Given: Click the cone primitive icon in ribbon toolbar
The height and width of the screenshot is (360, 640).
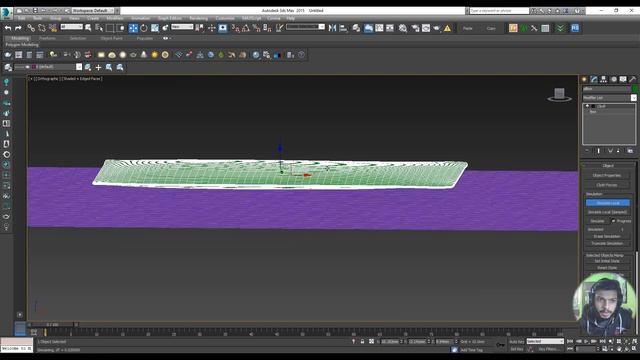Looking at the screenshot, I should (x=144, y=55).
